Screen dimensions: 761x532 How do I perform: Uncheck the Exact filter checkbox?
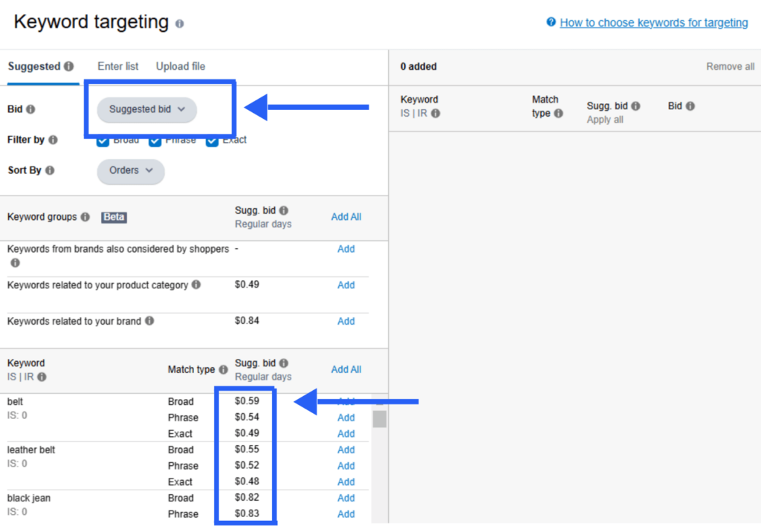click(213, 141)
